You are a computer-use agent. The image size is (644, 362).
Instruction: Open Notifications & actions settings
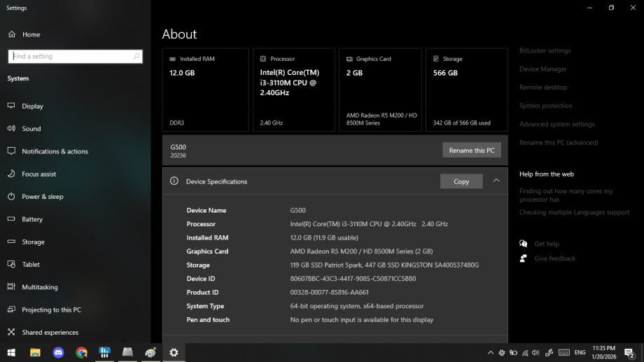pyautogui.click(x=55, y=151)
